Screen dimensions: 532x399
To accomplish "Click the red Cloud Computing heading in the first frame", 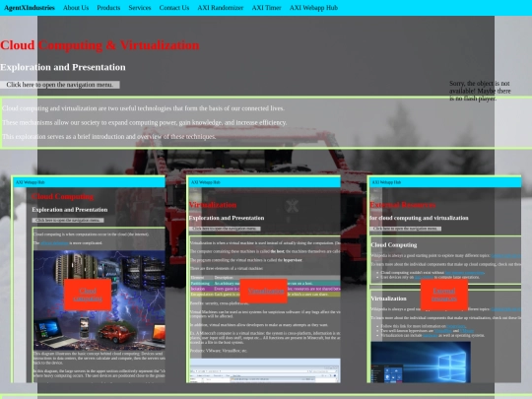I will point(63,196).
